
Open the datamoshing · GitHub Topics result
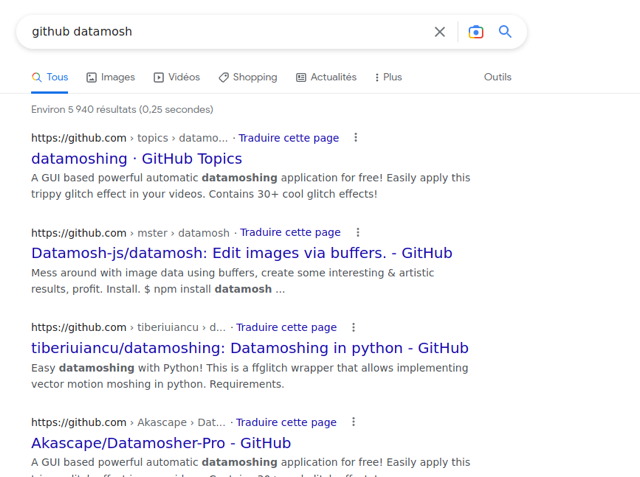[x=137, y=159]
